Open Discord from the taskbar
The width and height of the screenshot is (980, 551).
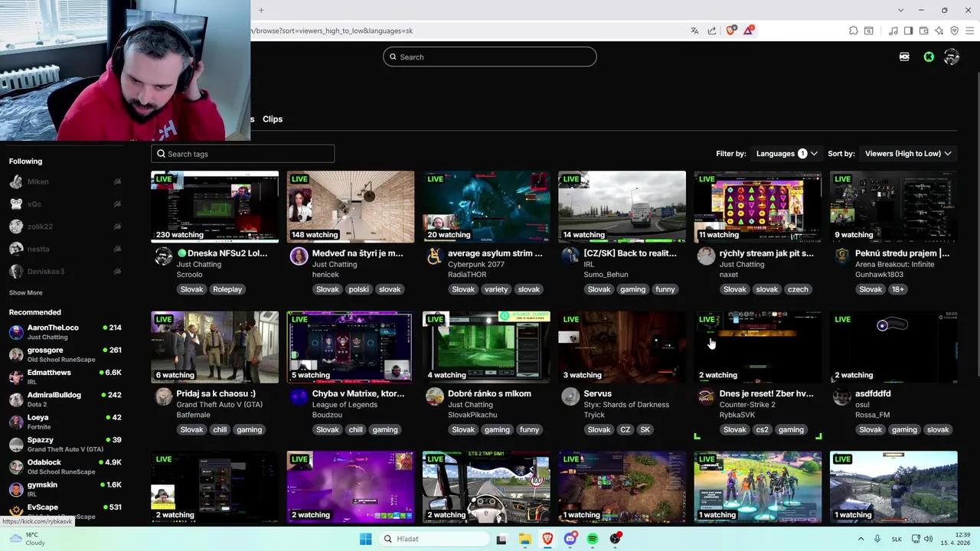570,539
